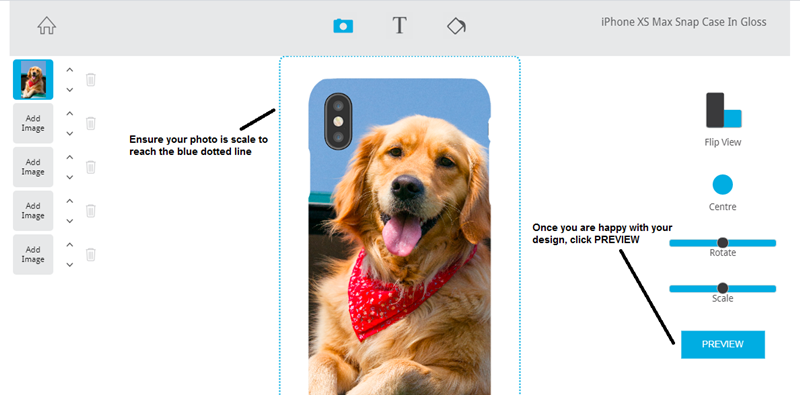Screen dimensions: 800x395
Task: Click the PREVIEW button
Action: tap(722, 344)
